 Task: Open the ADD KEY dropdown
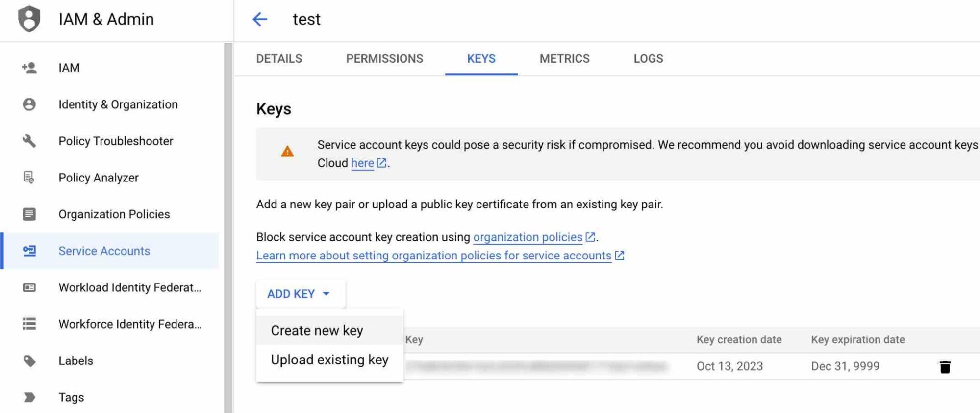[x=300, y=294]
